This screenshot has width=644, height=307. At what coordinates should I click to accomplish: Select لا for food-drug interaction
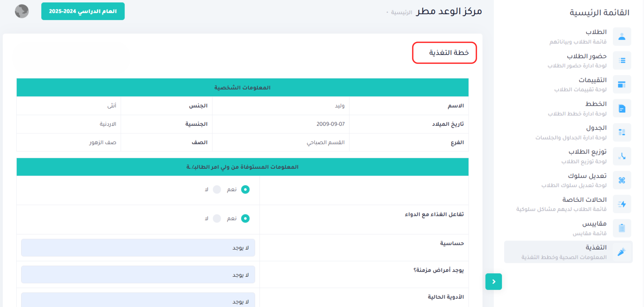[217, 219]
